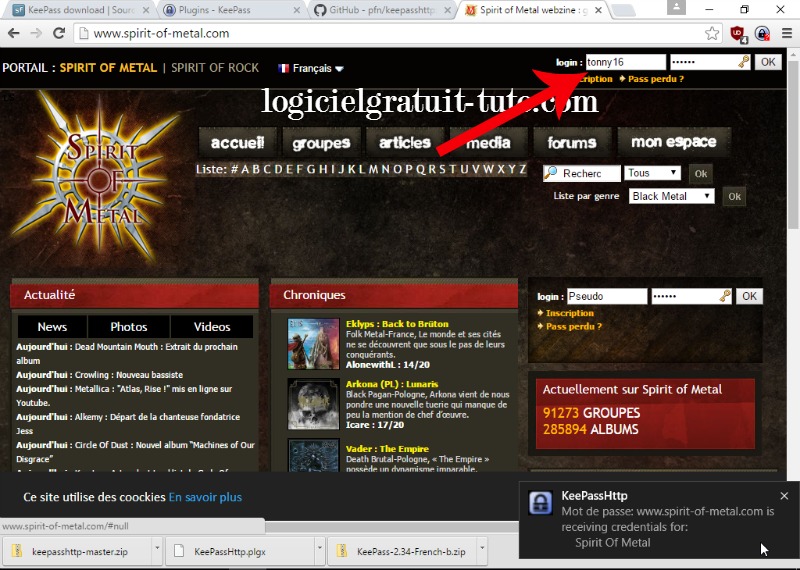Click the Arkona Lunaris album cover thumbnail
The image size is (800, 570).
point(313,404)
